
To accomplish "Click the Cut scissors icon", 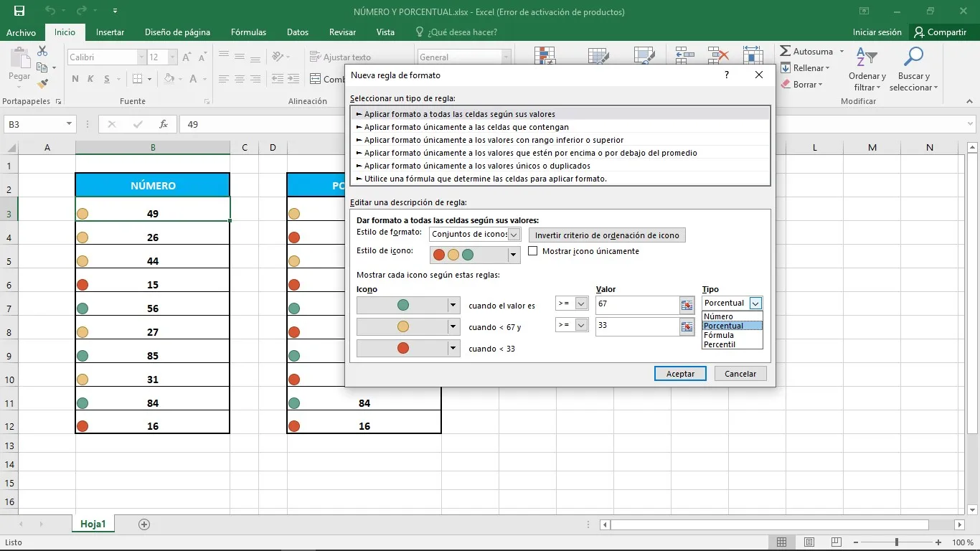I will pyautogui.click(x=42, y=51).
